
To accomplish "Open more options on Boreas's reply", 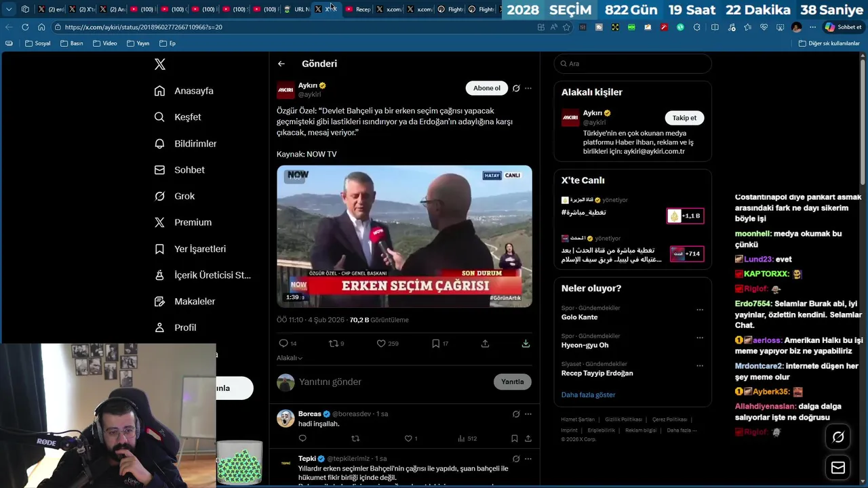I will 528,414.
